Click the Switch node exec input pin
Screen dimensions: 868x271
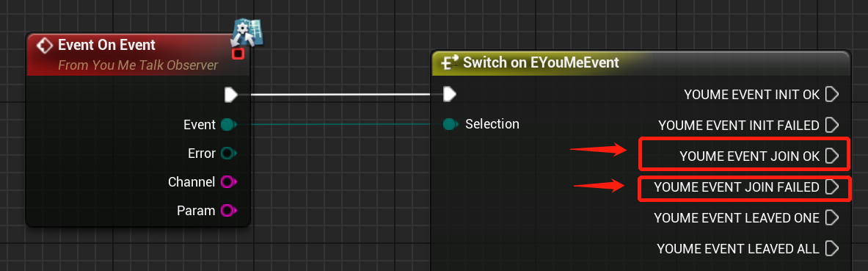pos(450,94)
